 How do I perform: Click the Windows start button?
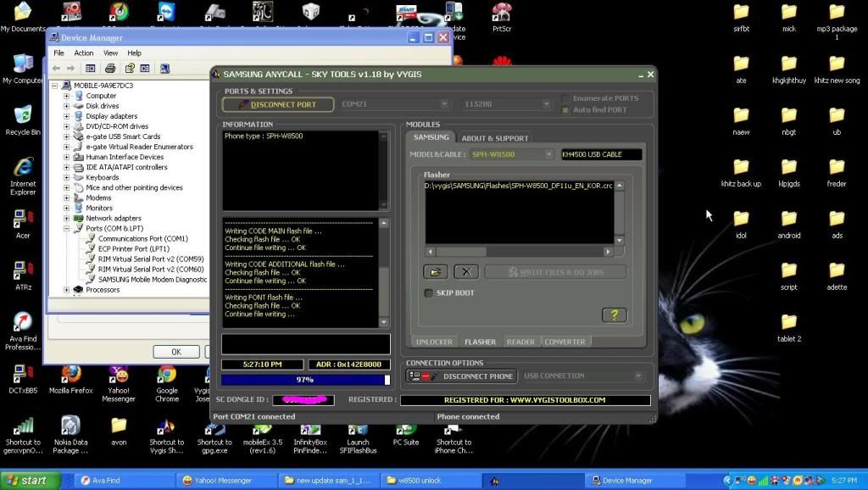click(30, 480)
